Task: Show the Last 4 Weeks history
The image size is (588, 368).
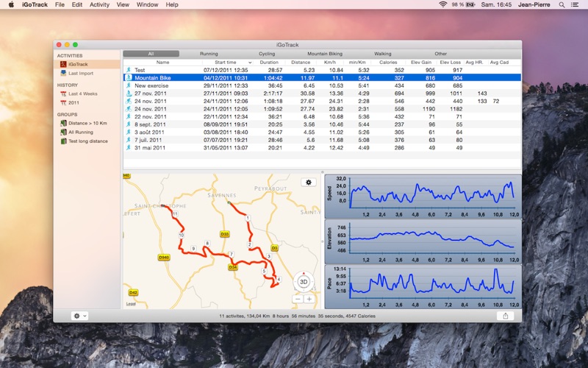Action: pyautogui.click(x=82, y=93)
